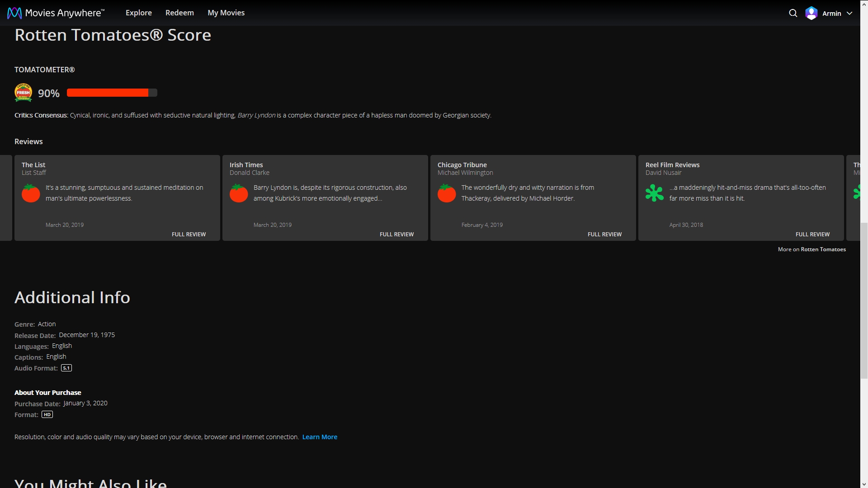Click the Armin profile avatar icon
This screenshot has width=868, height=488.
(x=811, y=13)
